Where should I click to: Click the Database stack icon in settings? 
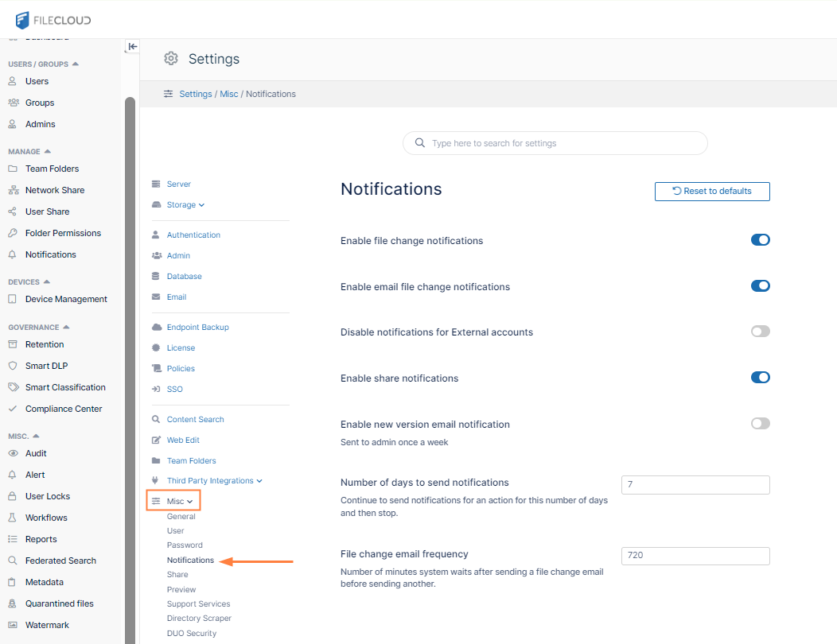click(x=156, y=277)
